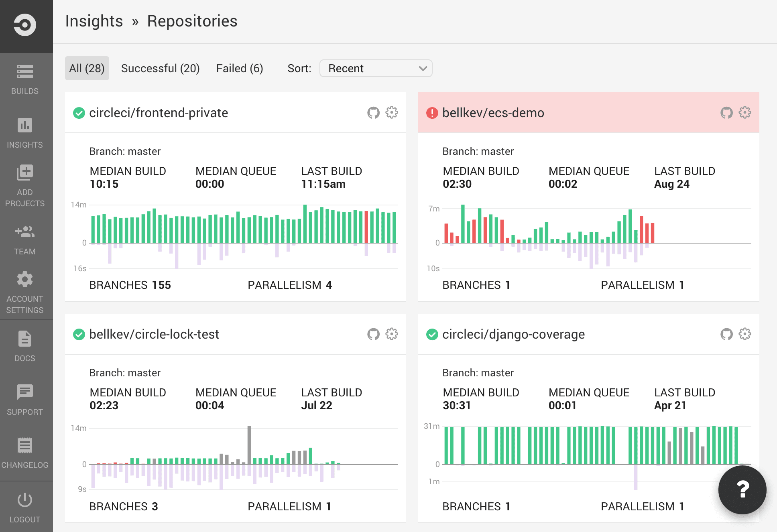Click the green check beside bellkev/circle-lock-test
The width and height of the screenshot is (777, 532).
pos(79,334)
